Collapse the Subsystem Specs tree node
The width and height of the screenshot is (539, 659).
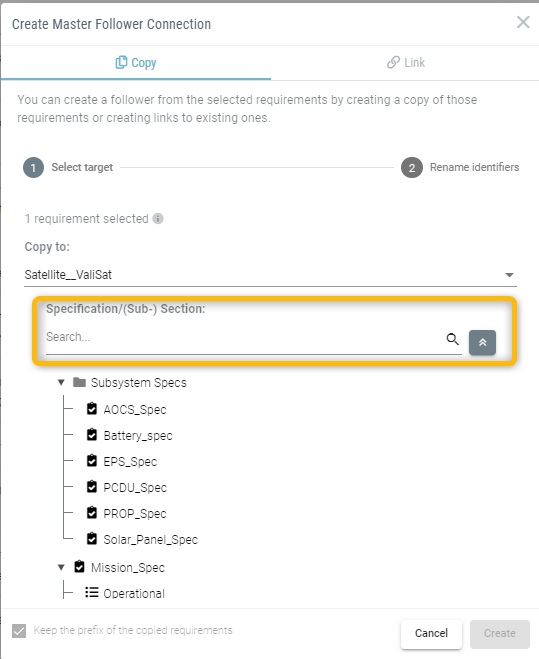(x=61, y=382)
